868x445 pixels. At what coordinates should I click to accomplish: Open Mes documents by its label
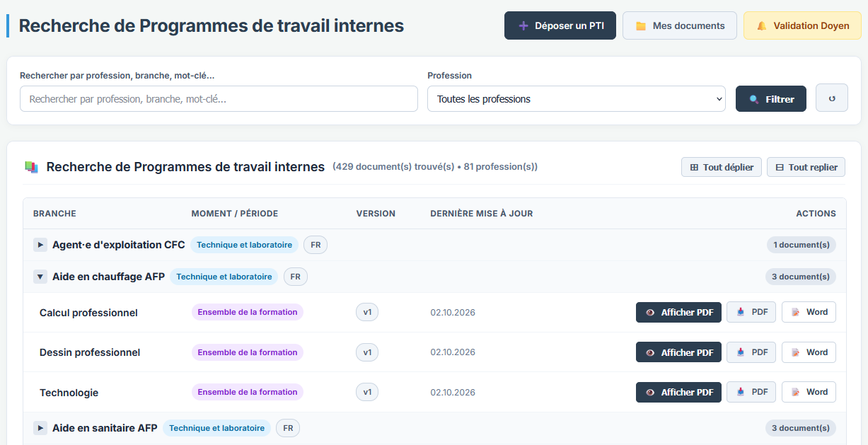click(689, 25)
